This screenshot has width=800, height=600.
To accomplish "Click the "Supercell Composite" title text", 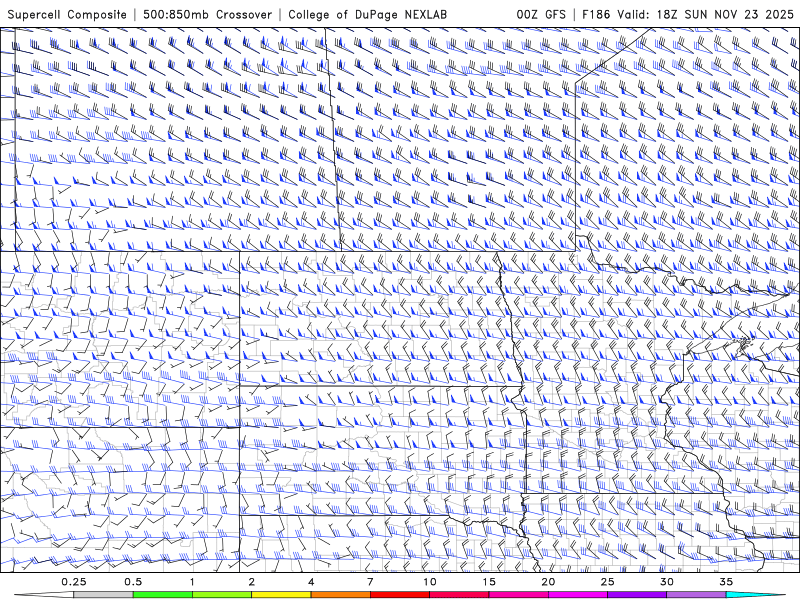I will [x=67, y=14].
